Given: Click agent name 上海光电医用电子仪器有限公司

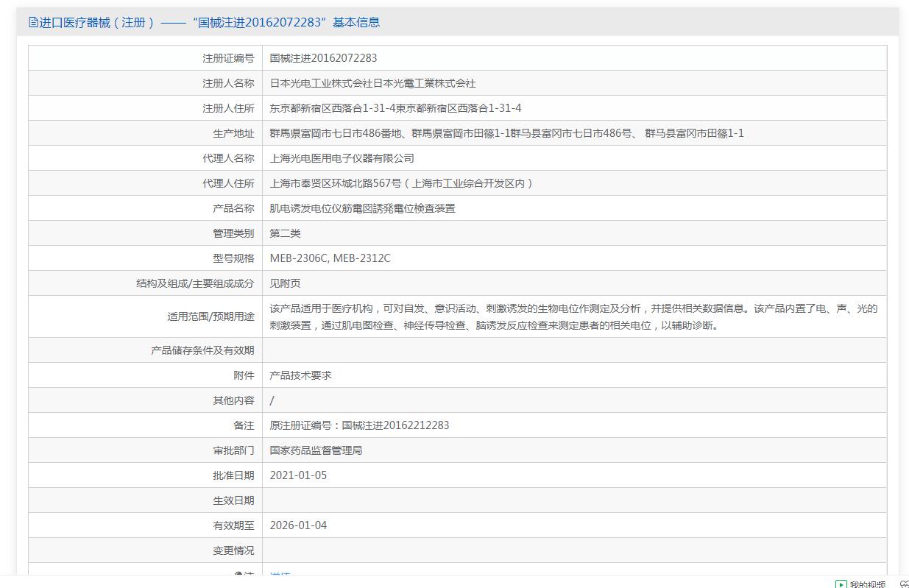Looking at the screenshot, I should pos(342,158).
